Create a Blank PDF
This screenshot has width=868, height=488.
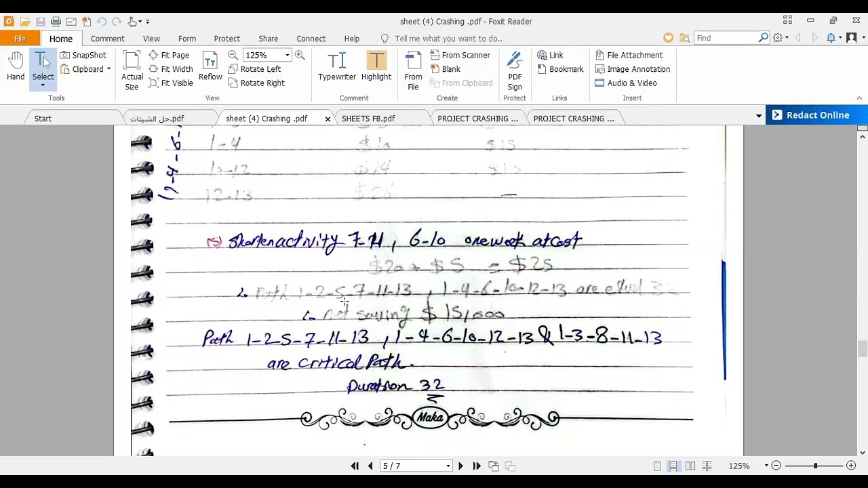[445, 69]
